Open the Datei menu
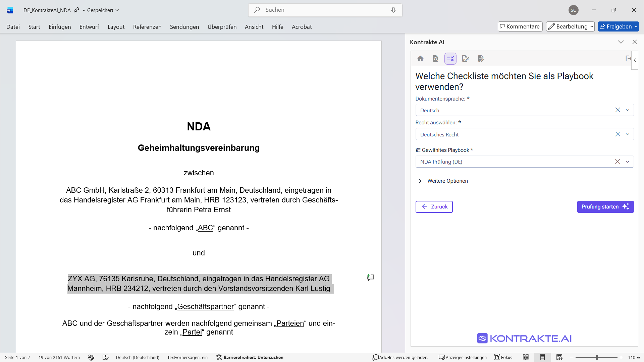Viewport: 644px width, 362px height. pos(13,27)
